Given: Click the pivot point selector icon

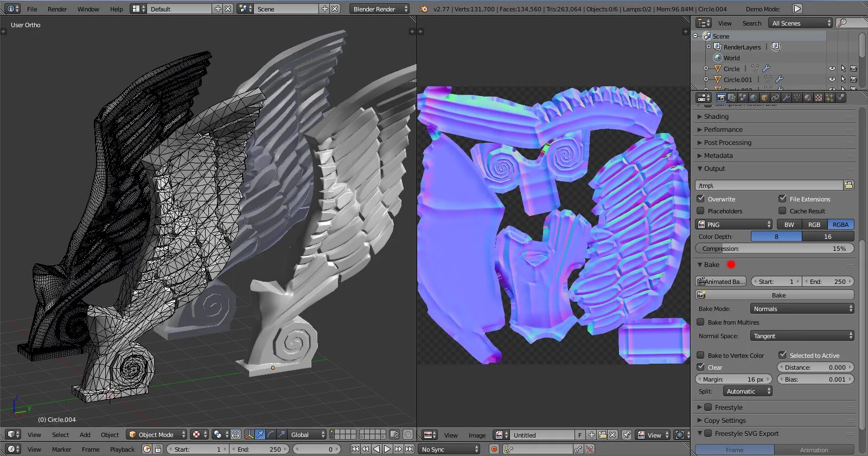Looking at the screenshot, I should [220, 434].
